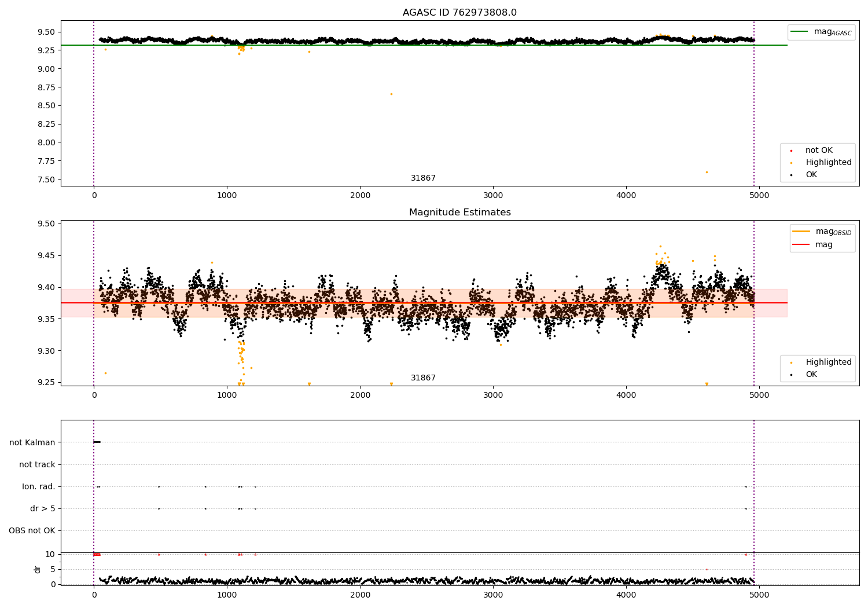Select the mag AGASC legend entry in top plot
This screenshot has width=868, height=608.
pos(822,32)
